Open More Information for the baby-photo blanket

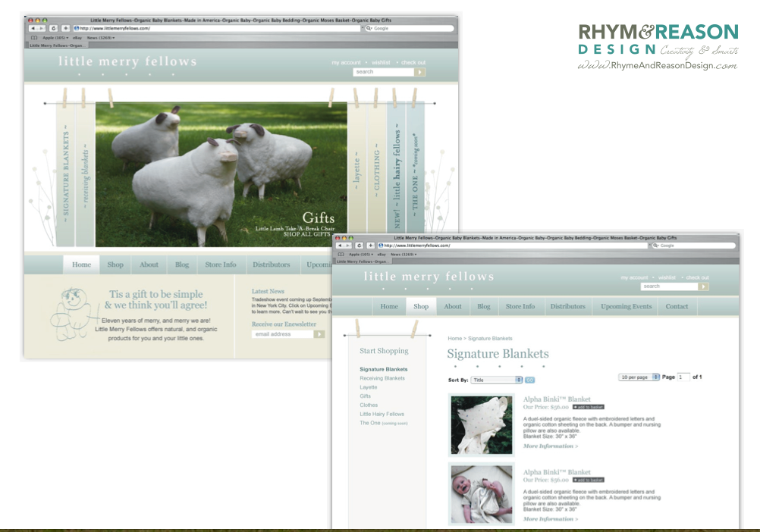[x=551, y=519]
